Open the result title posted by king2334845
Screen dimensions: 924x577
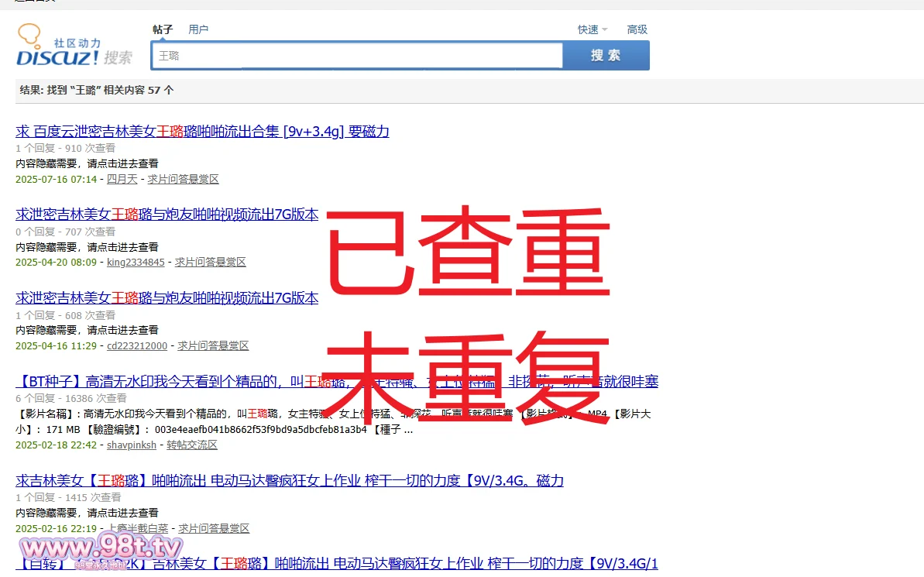167,215
